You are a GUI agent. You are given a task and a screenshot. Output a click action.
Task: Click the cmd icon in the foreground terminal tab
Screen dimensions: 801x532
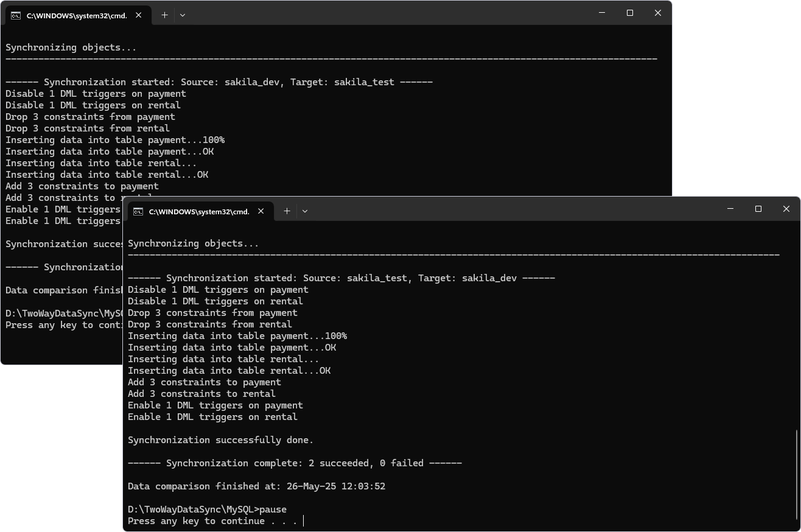click(138, 211)
